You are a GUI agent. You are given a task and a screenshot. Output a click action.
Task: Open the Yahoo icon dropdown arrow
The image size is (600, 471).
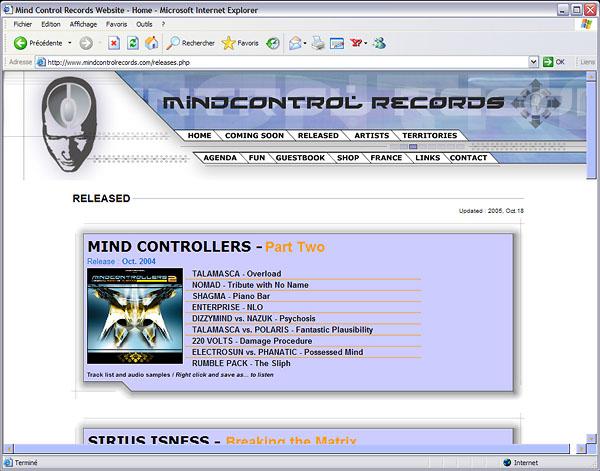tap(366, 43)
